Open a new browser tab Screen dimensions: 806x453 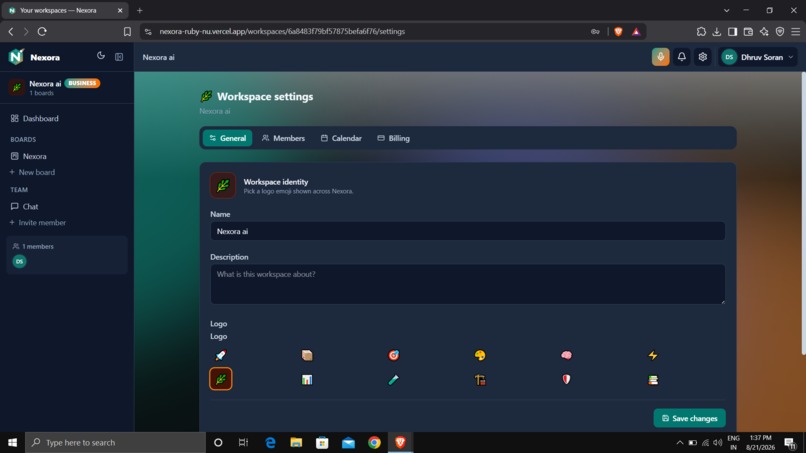[x=139, y=10]
